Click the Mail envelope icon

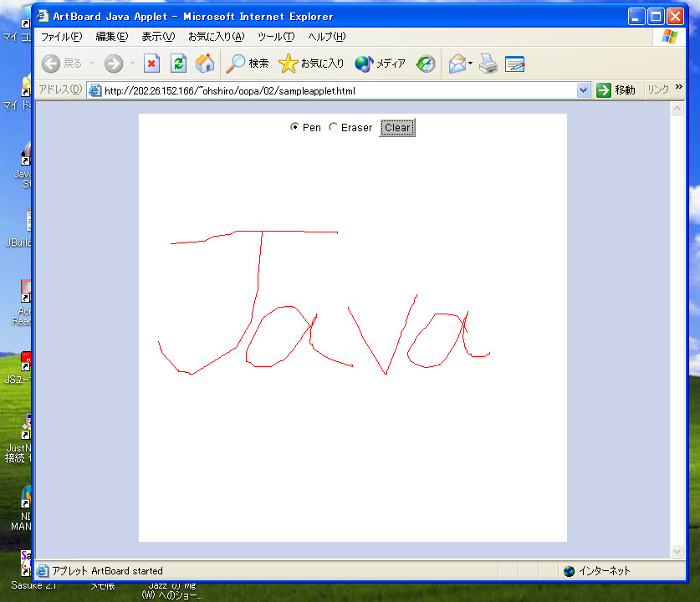click(x=457, y=64)
